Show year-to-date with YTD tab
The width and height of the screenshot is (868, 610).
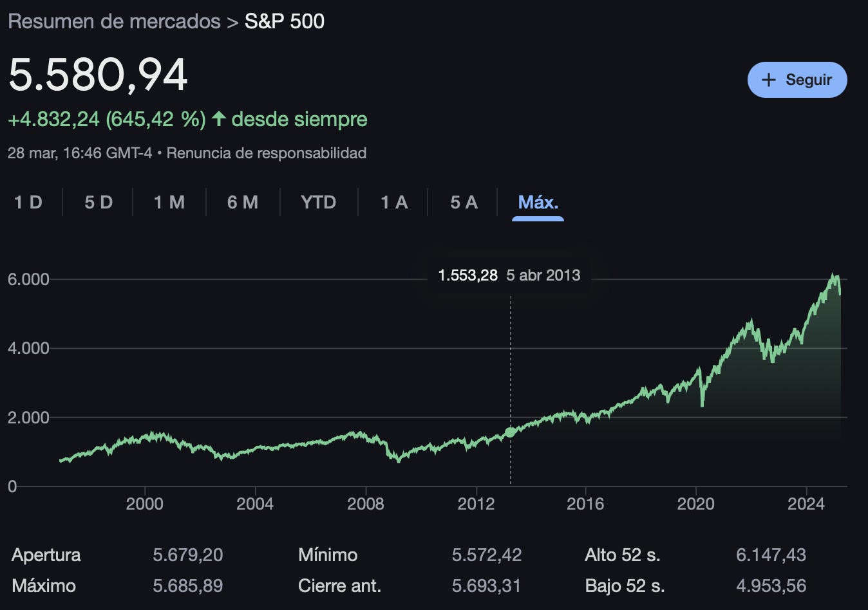click(x=319, y=203)
